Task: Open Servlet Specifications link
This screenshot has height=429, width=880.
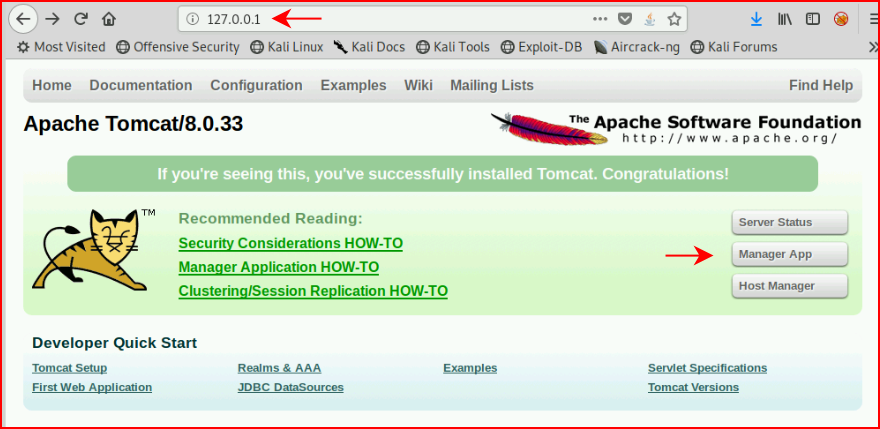Action: click(x=707, y=368)
